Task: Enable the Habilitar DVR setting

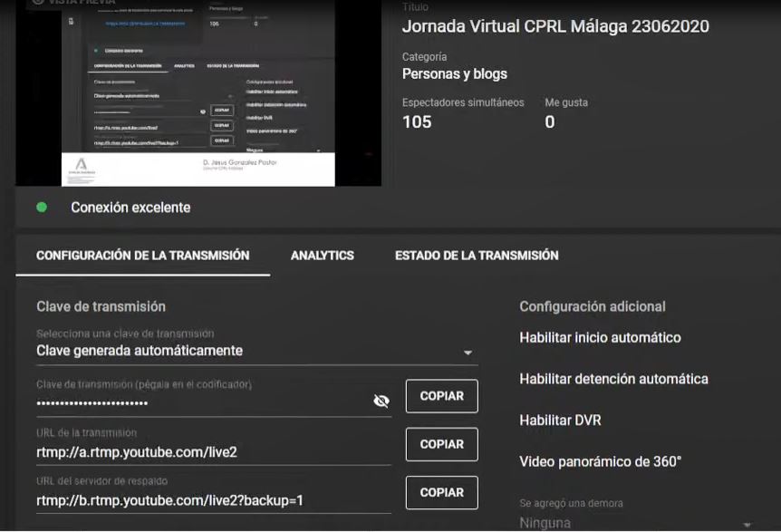Action: pyautogui.click(x=560, y=421)
